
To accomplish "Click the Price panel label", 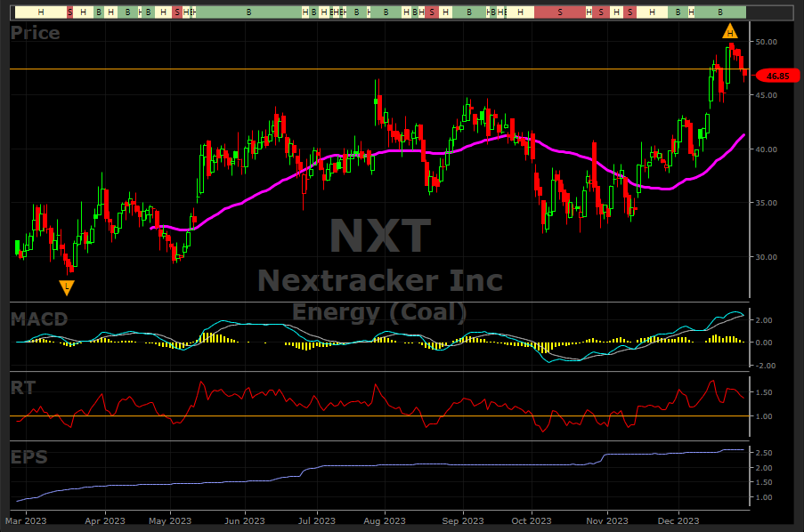I will point(35,34).
